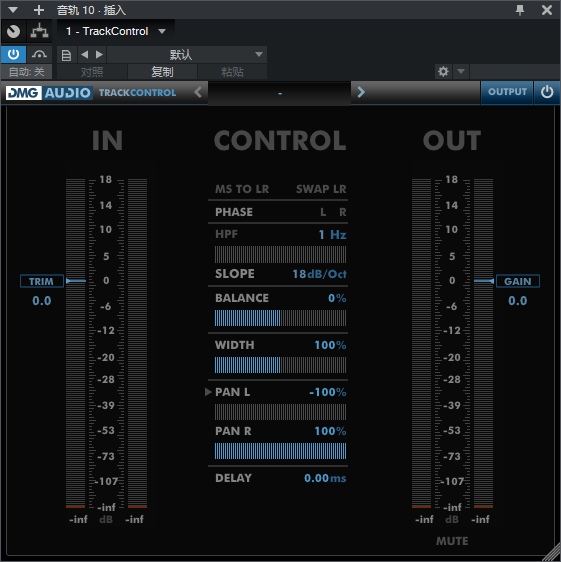Click the 复制 copy tab
This screenshot has height=562, width=561.
coord(162,72)
